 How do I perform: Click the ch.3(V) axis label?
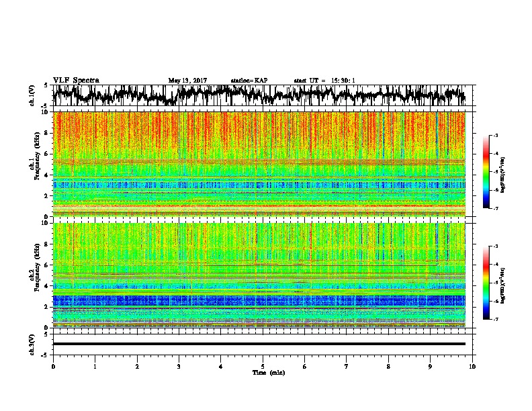[x=32, y=345]
